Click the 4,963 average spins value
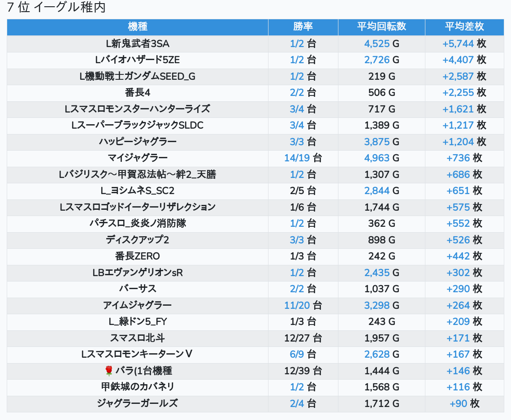511x420 pixels. (377, 158)
